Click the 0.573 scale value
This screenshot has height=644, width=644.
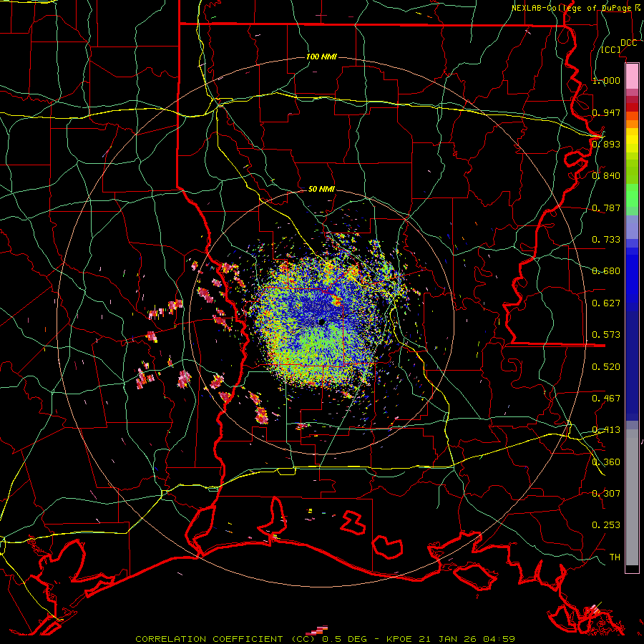click(606, 335)
